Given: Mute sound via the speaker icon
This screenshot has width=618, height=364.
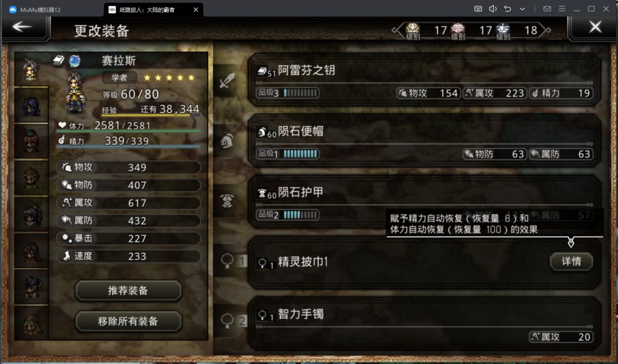Looking at the screenshot, I should point(493,9).
